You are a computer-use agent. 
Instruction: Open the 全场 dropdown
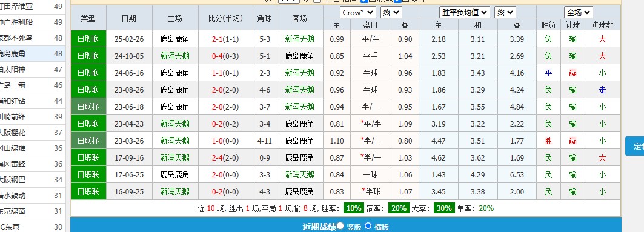point(579,12)
